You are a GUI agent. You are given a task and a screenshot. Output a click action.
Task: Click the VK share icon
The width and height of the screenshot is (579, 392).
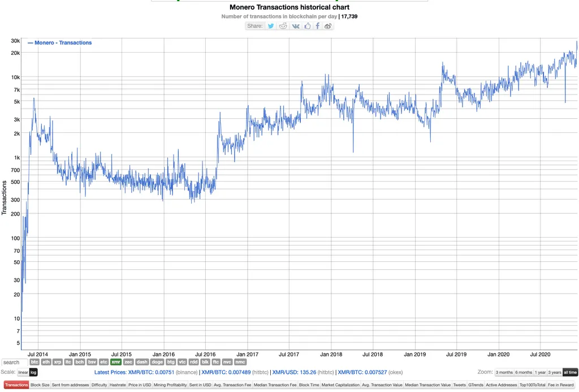point(295,26)
